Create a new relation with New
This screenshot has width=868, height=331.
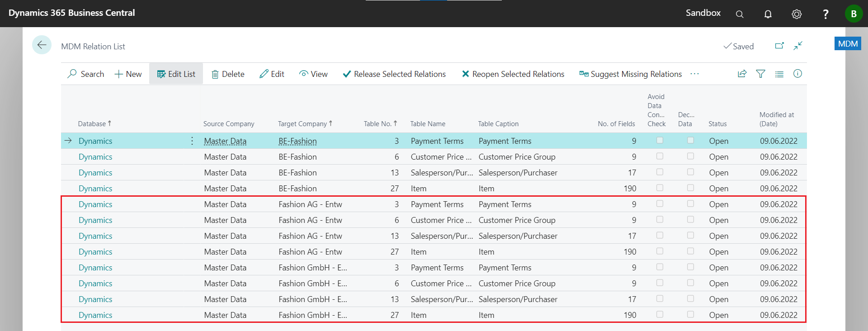pos(128,74)
